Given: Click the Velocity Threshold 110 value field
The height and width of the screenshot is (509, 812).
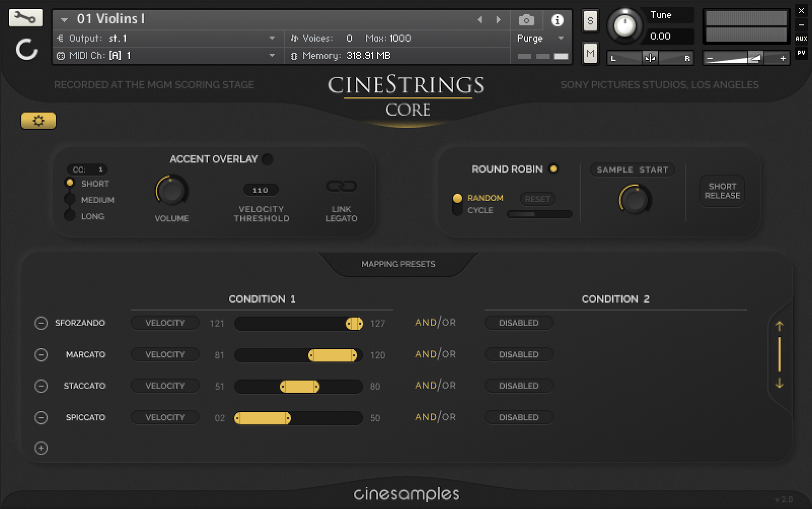Looking at the screenshot, I should point(261,190).
